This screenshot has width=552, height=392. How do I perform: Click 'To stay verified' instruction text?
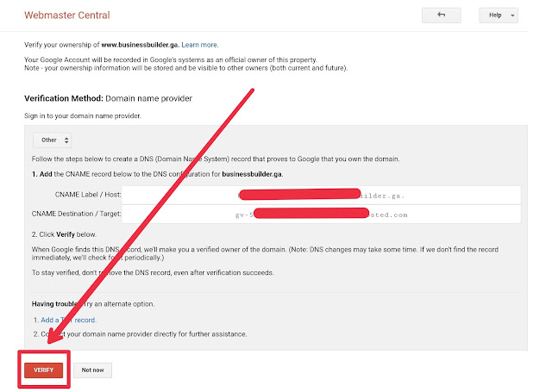tap(153, 273)
